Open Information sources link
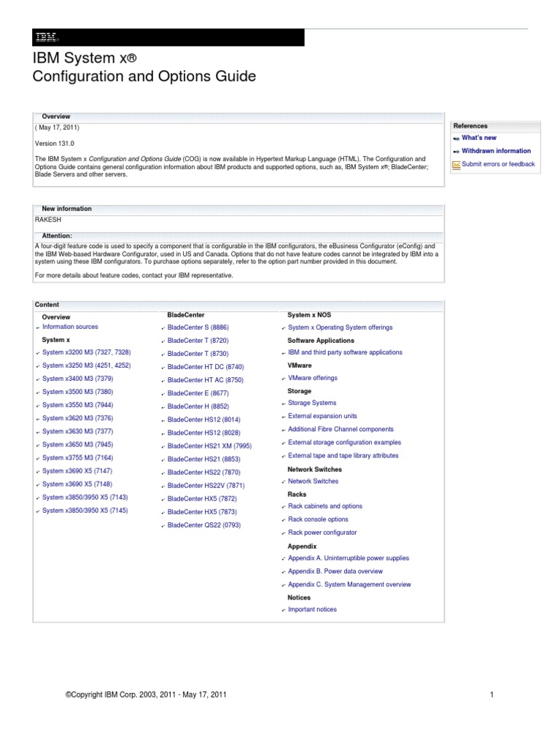The height and width of the screenshot is (747, 560). [x=70, y=327]
